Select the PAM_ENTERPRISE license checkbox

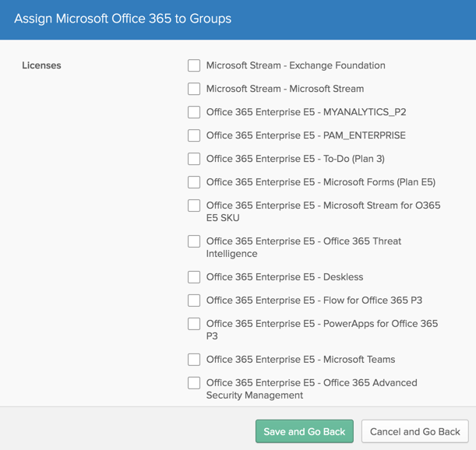pyautogui.click(x=194, y=135)
